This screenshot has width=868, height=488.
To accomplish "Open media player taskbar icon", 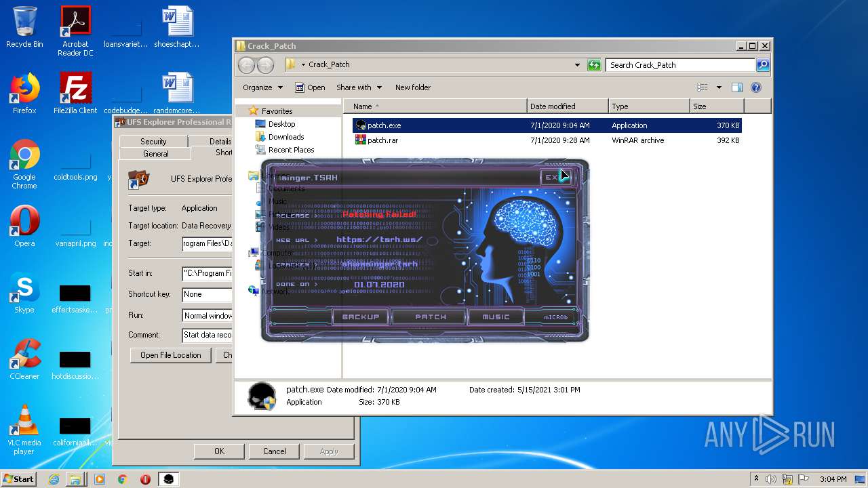I will [x=100, y=479].
